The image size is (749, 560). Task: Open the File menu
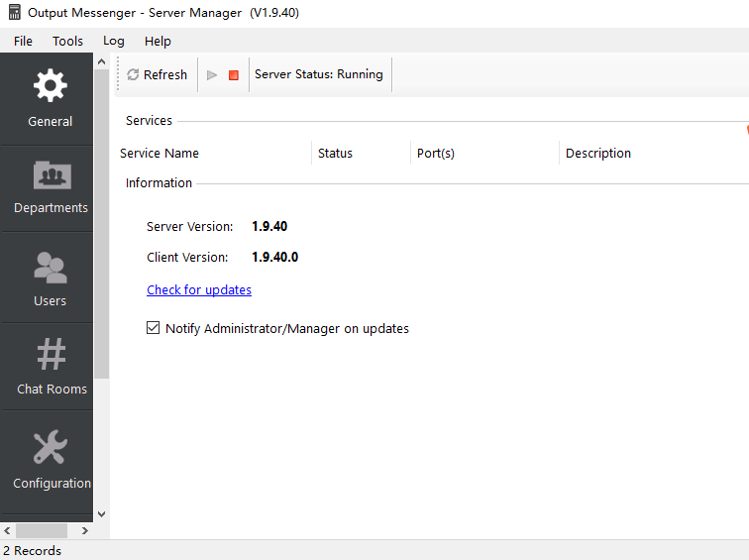click(23, 41)
